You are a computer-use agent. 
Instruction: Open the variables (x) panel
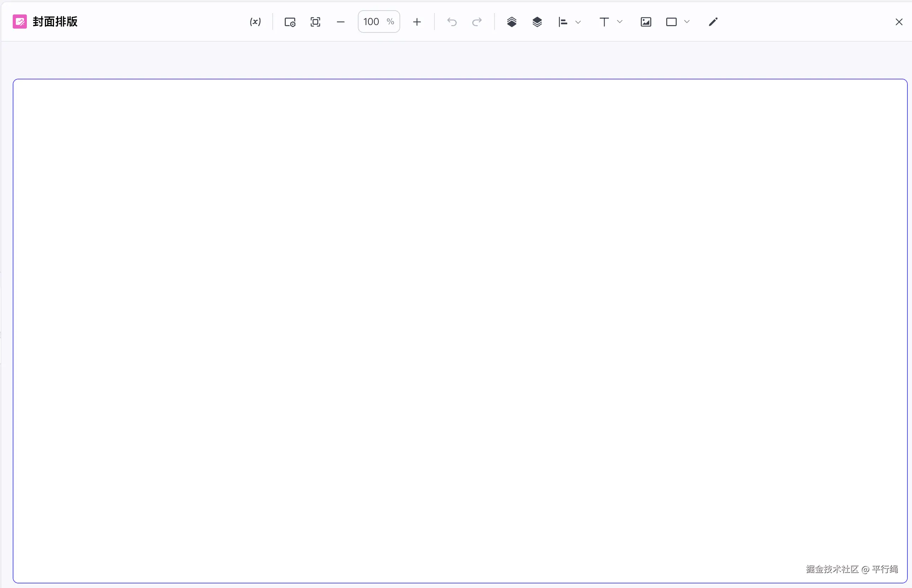pyautogui.click(x=255, y=22)
